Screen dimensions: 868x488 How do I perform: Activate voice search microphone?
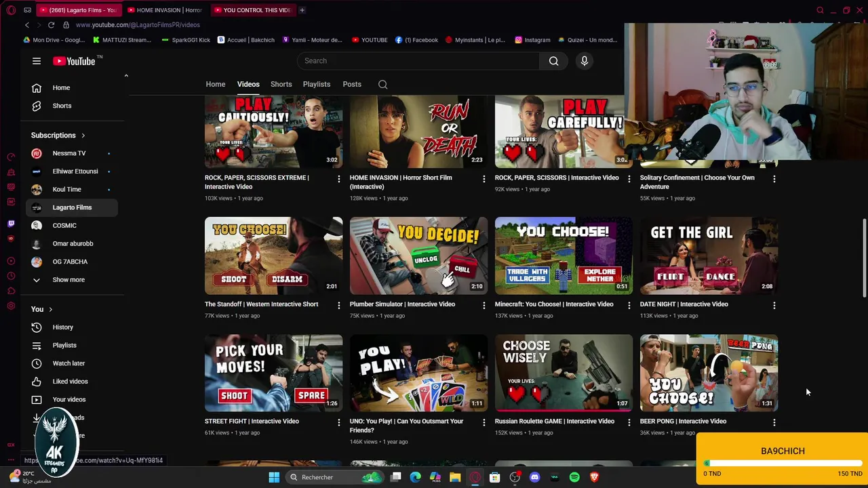pos(584,61)
